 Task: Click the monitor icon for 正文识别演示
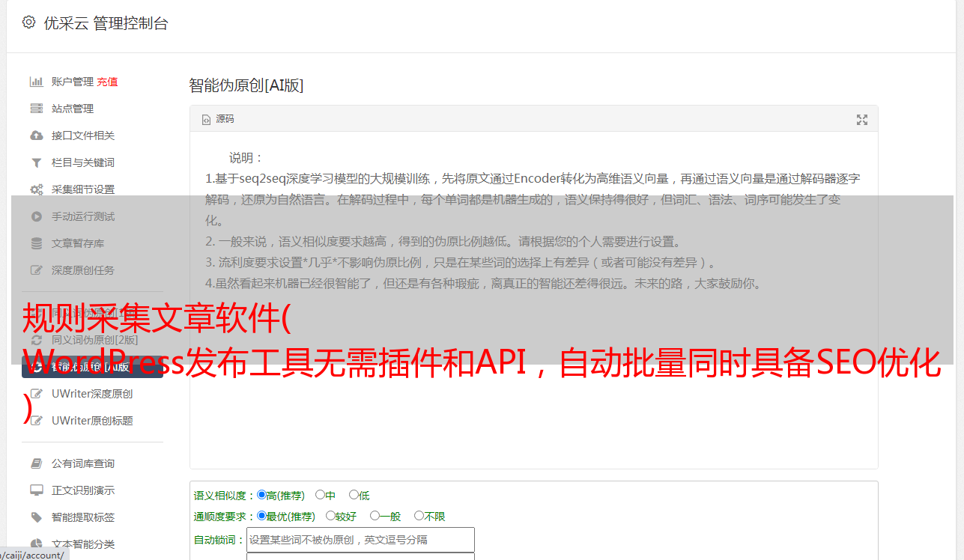pos(36,490)
